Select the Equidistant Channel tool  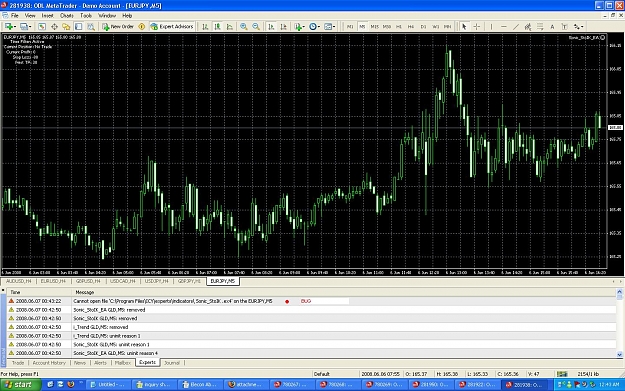pyautogui.click(x=528, y=26)
